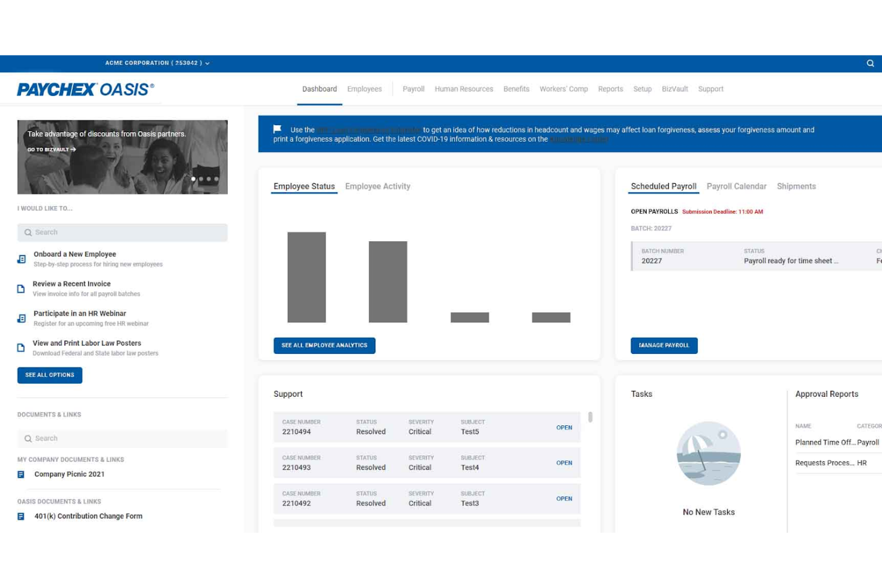The height and width of the screenshot is (588, 882).
Task: Expand the ACME Corporation company dropdown
Action: [157, 63]
